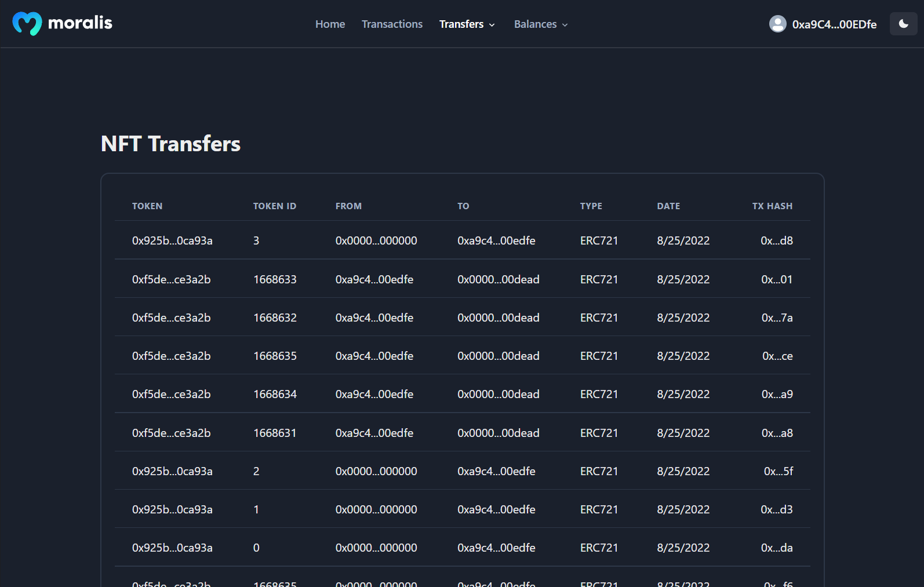
Task: Click wallet address 0xa9C4...00EDfe
Action: [834, 24]
